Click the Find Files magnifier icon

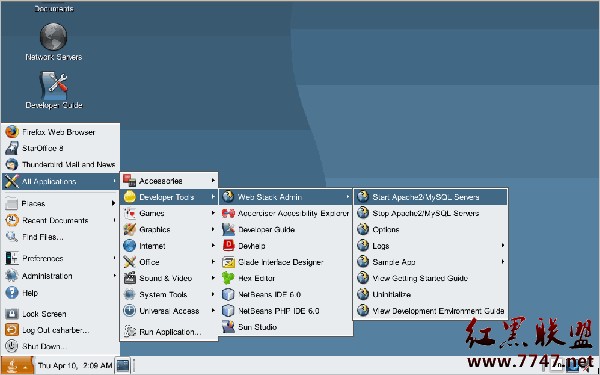tap(11, 237)
